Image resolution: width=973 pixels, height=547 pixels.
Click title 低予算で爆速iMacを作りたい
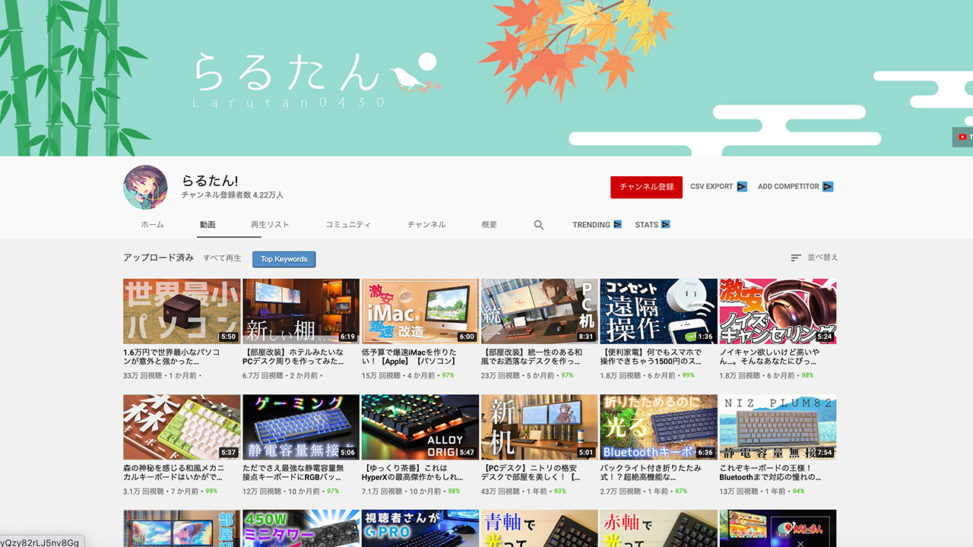pyautogui.click(x=409, y=356)
